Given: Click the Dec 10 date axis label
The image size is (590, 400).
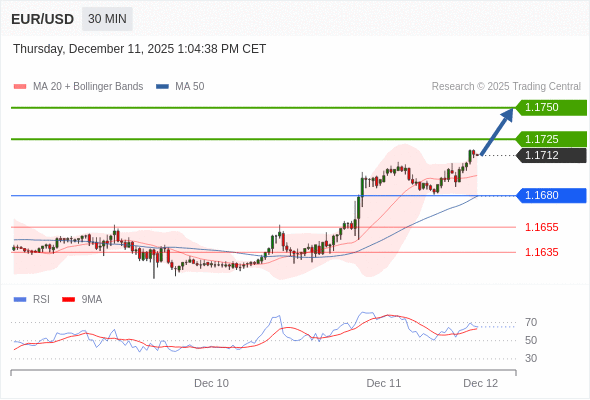Looking at the screenshot, I should click(211, 383).
